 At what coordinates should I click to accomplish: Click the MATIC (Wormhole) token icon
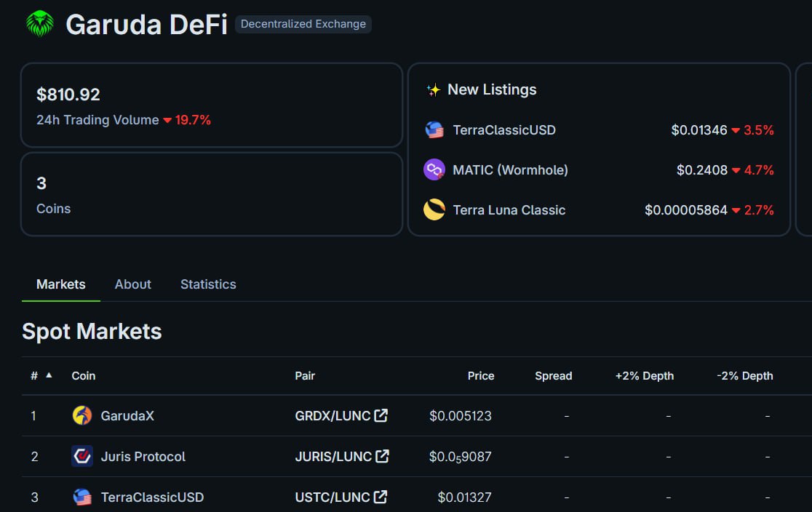click(x=434, y=169)
